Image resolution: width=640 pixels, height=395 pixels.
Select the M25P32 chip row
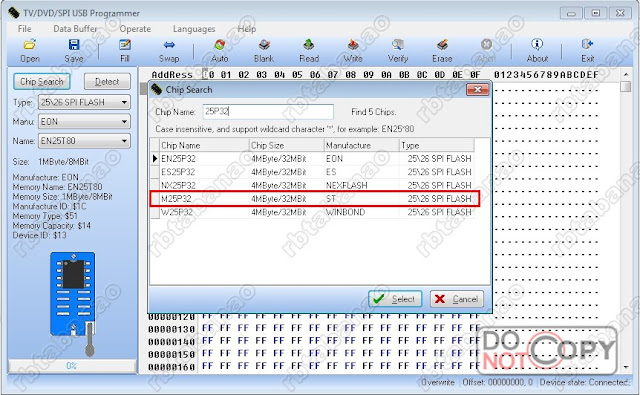(312, 199)
